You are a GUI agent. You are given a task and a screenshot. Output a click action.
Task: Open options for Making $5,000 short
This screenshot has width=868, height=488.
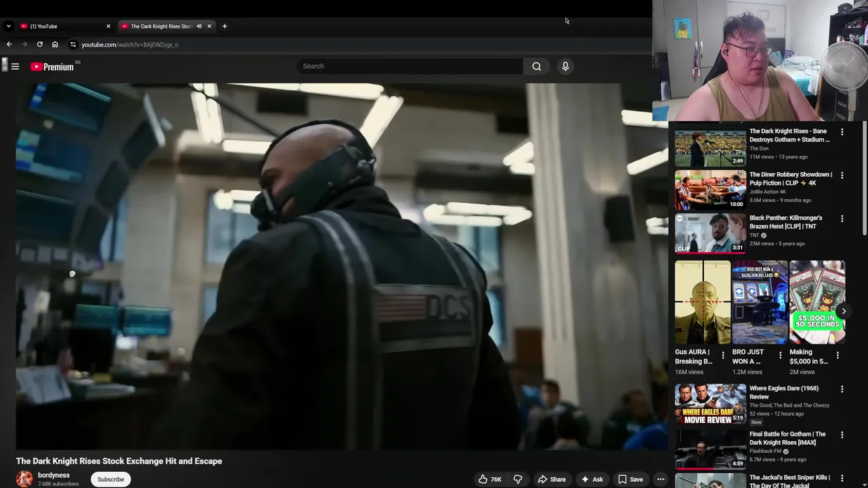tap(837, 355)
